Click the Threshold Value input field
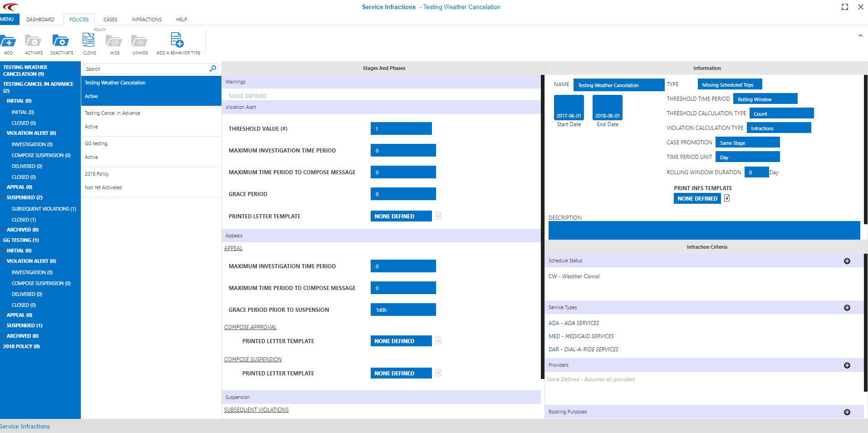 [x=401, y=129]
